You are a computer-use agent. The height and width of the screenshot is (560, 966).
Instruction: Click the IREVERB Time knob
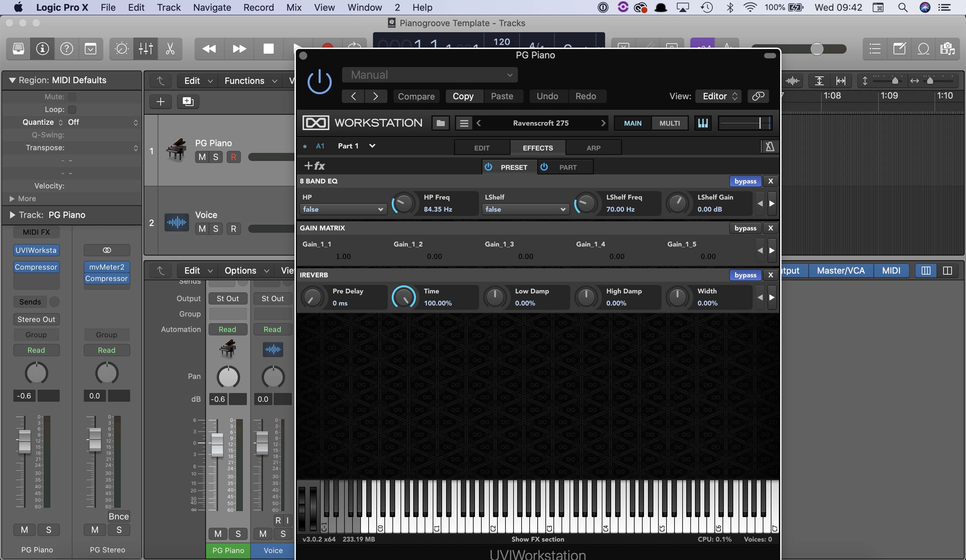404,297
